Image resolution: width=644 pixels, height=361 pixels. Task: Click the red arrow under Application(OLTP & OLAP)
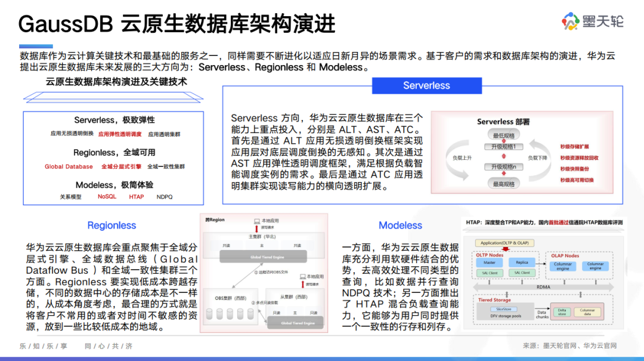point(506,249)
